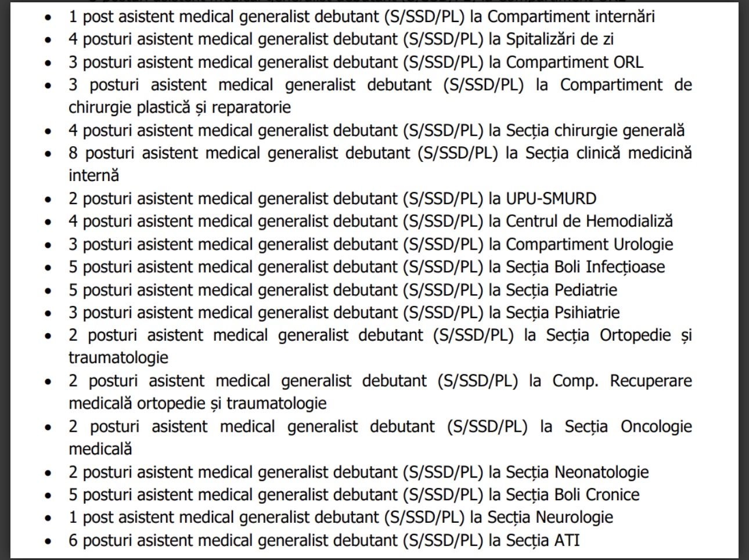Click the Compartiment ORL text

[574, 62]
